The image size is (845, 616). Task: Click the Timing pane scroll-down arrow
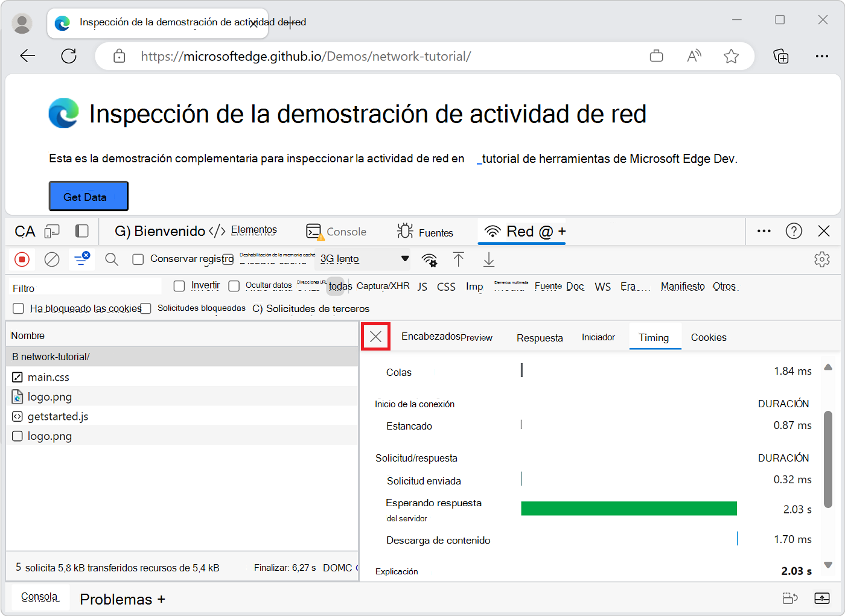pyautogui.click(x=828, y=565)
